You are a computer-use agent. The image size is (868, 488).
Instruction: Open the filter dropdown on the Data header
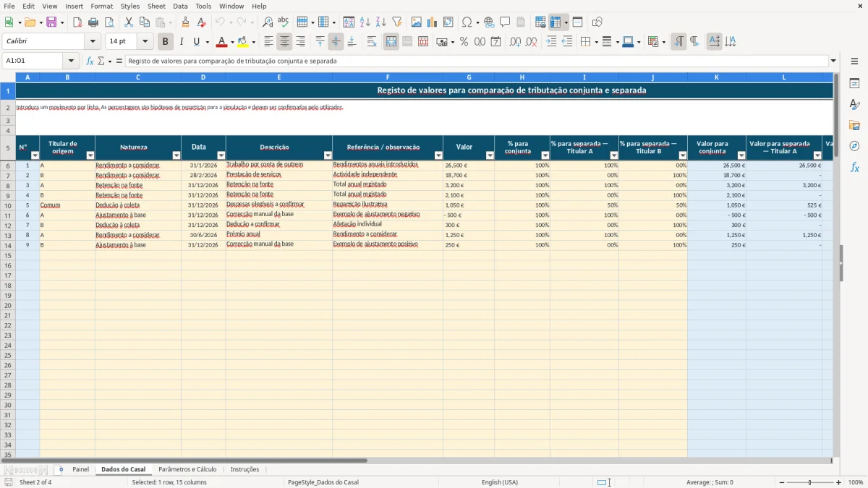(x=221, y=155)
